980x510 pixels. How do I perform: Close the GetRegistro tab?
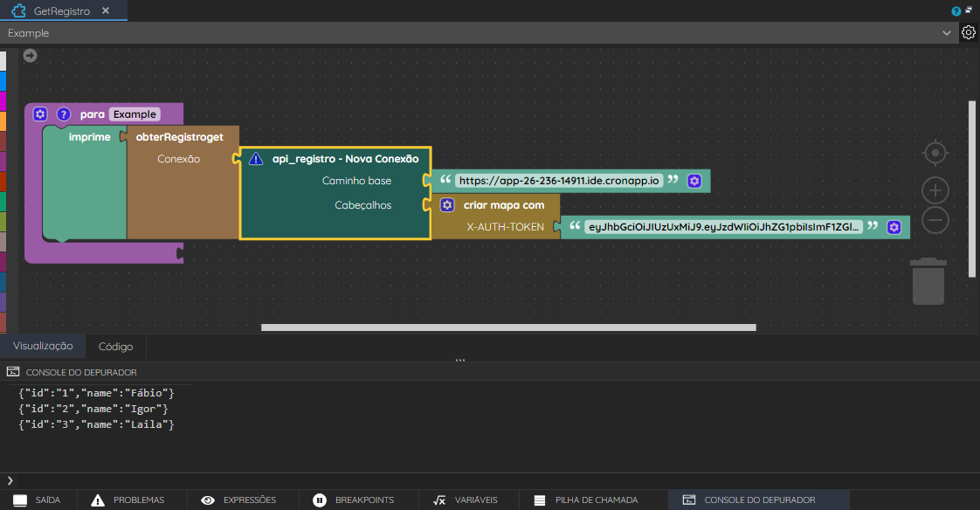(x=106, y=10)
